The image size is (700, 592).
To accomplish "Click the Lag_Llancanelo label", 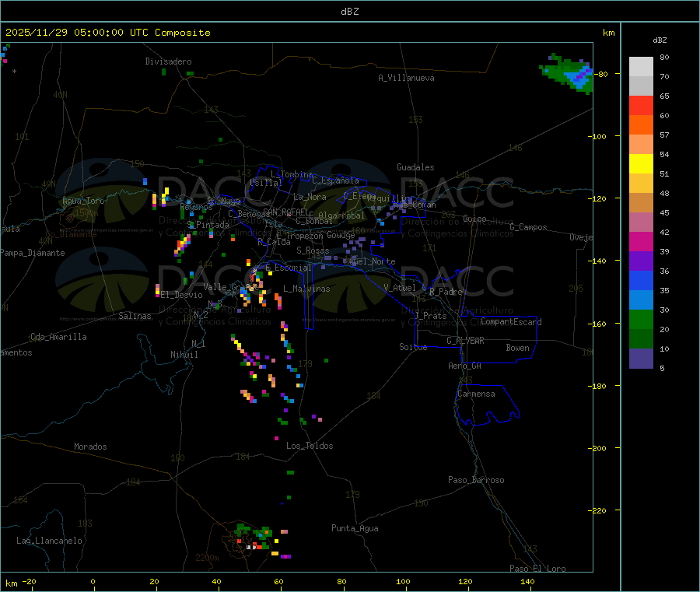I will coord(50,540).
